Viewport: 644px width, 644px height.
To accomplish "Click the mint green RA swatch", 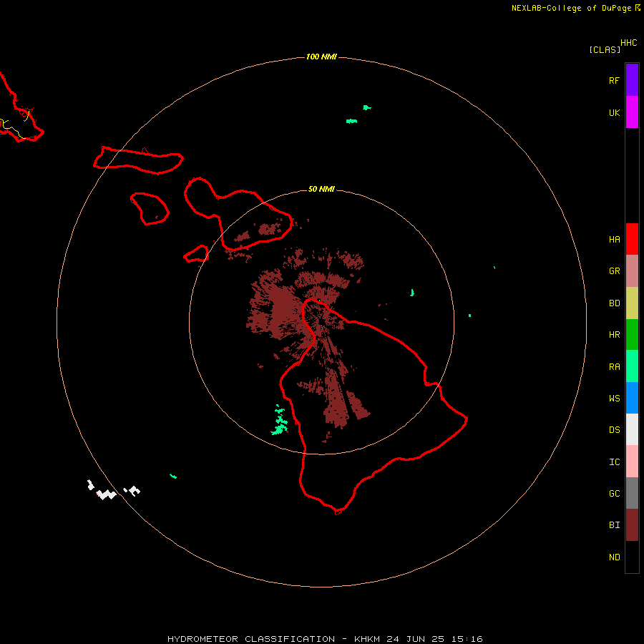I will click(632, 366).
